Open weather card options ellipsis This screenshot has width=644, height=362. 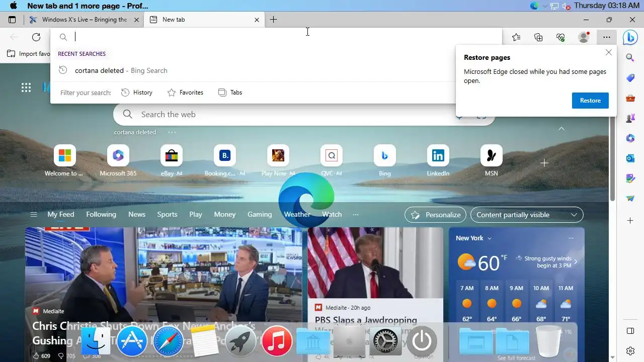(x=571, y=238)
